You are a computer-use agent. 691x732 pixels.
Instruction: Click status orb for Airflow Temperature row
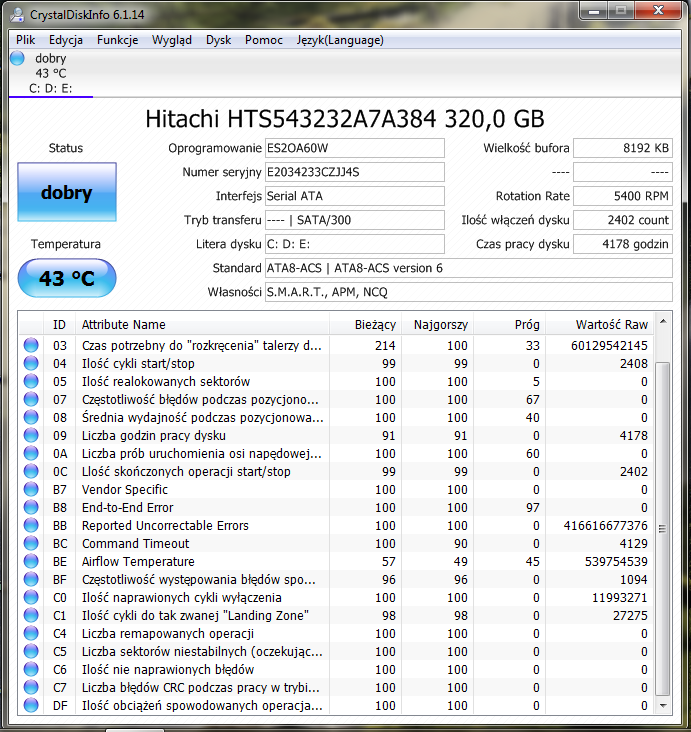(x=31, y=561)
